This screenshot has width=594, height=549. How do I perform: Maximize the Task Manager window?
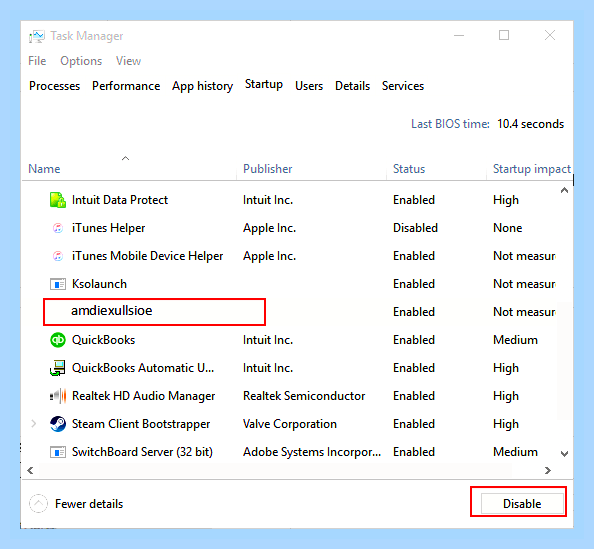(504, 36)
